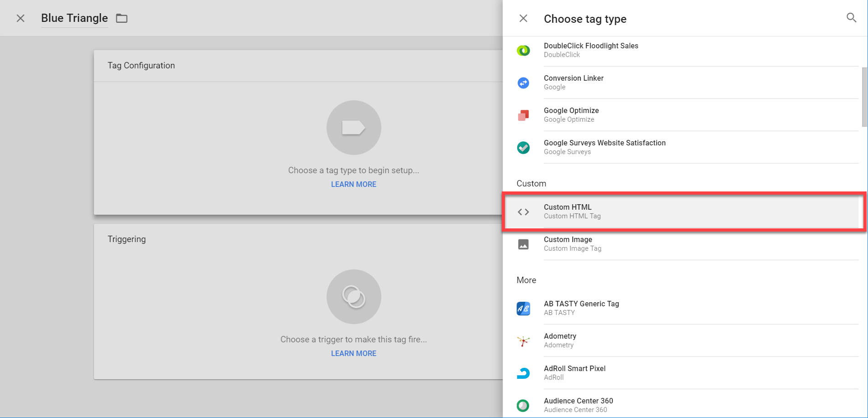Click the AB TASTY logo icon
The image size is (868, 418).
click(x=523, y=309)
